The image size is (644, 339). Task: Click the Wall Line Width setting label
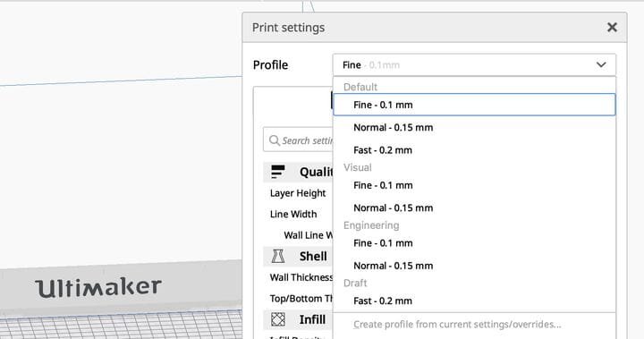pos(309,235)
